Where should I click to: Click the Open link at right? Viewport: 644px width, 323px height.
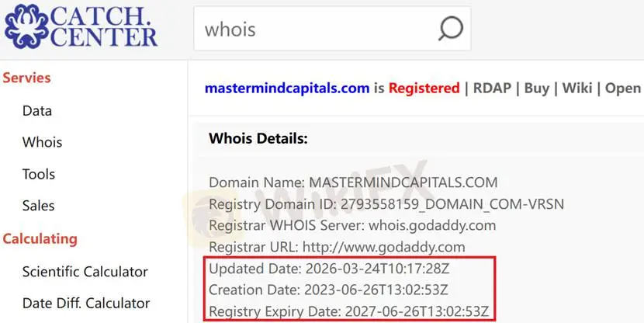click(623, 88)
